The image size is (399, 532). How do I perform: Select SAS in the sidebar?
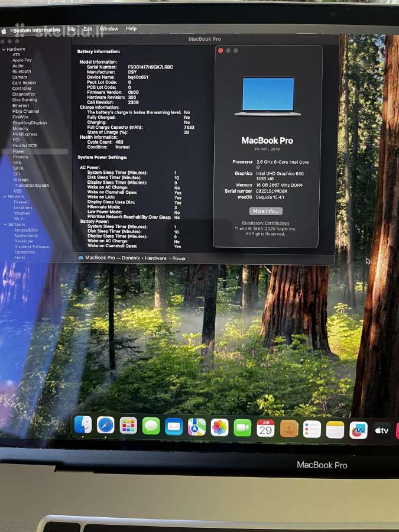tap(17, 163)
